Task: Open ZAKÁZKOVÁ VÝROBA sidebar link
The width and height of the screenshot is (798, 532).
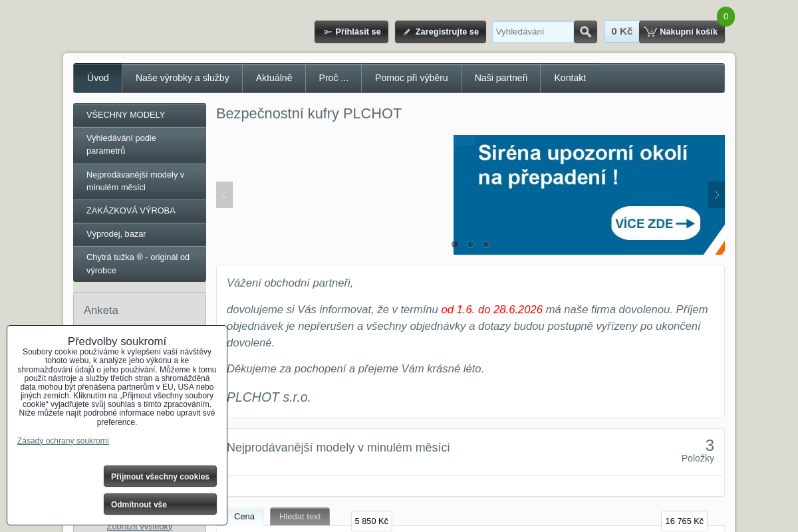Action: [140, 211]
